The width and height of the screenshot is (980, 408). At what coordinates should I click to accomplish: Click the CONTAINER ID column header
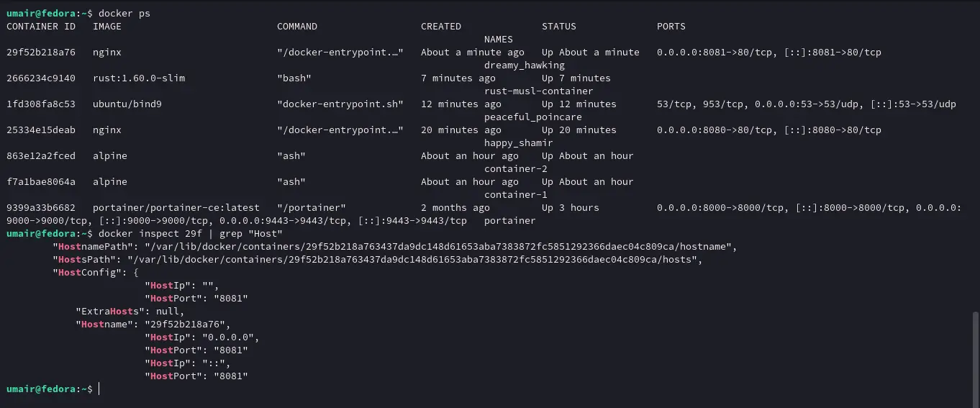pos(41,27)
